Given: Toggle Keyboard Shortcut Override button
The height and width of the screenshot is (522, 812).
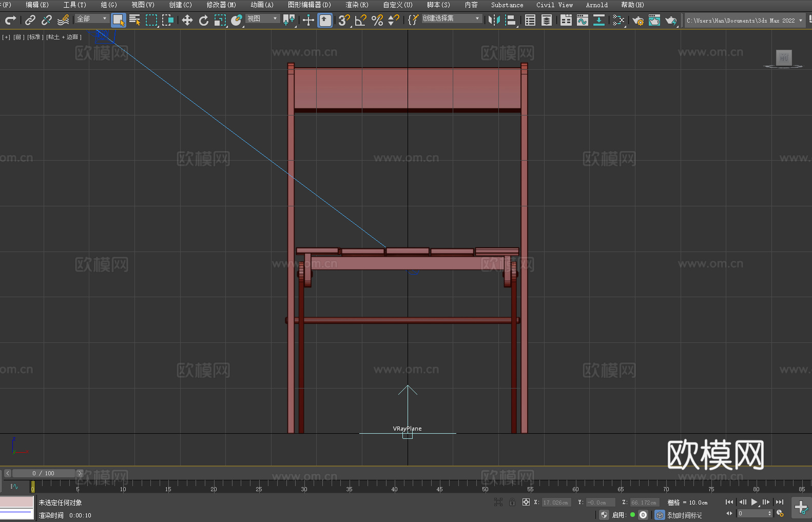Looking at the screenshot, I should (325, 20).
